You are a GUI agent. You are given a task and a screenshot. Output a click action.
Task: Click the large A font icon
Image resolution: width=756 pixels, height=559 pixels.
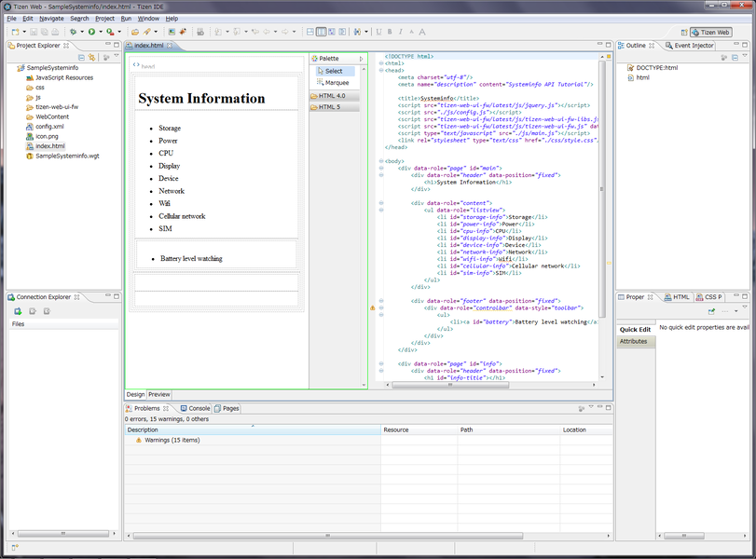click(x=422, y=32)
